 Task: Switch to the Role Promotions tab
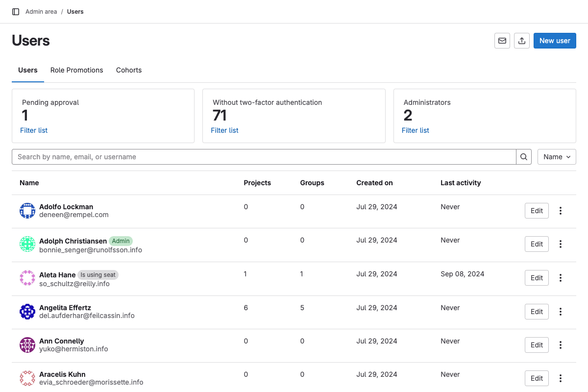pos(76,70)
